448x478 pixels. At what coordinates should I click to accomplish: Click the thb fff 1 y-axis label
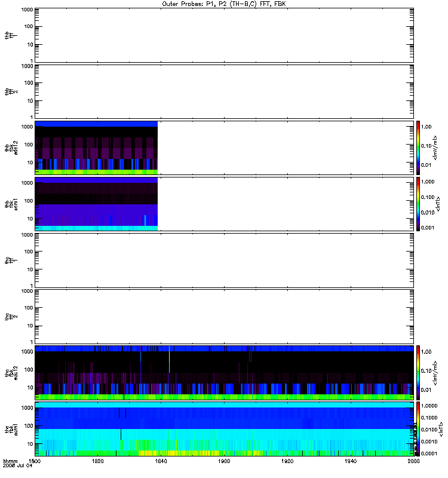point(11,35)
